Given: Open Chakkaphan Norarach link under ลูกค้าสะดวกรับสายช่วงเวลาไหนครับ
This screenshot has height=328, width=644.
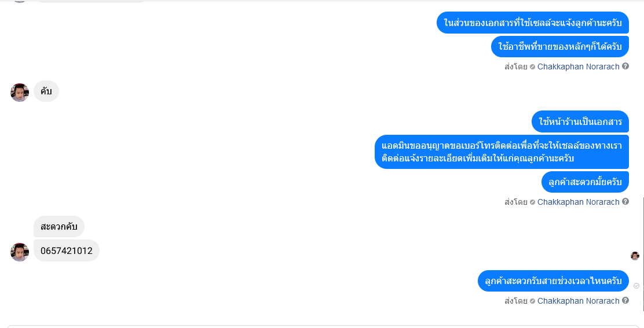Looking at the screenshot, I should click(579, 301).
